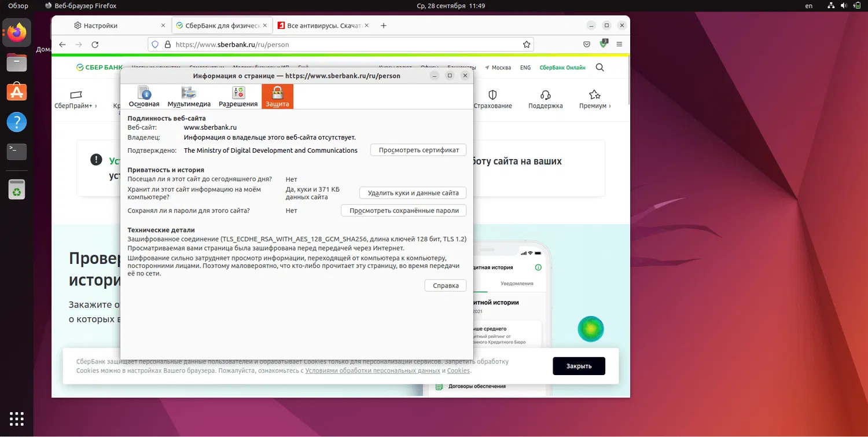Click the Сбер Банк logo

[100, 68]
